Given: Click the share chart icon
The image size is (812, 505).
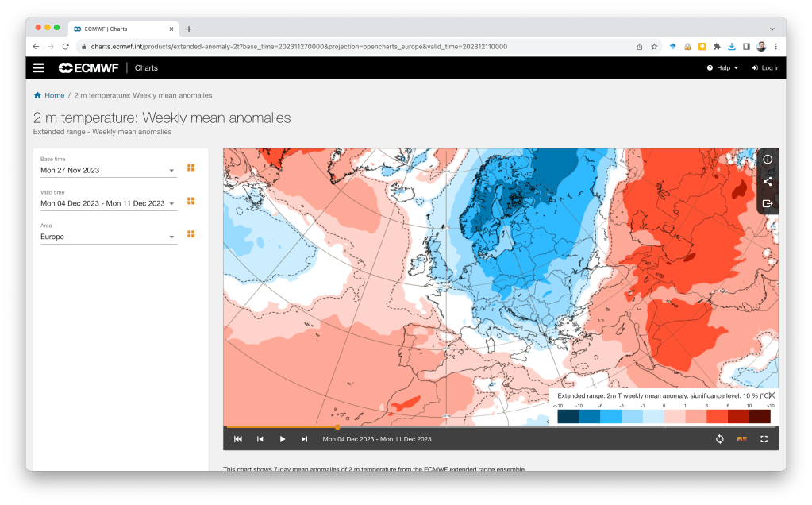Looking at the screenshot, I should 768,182.
